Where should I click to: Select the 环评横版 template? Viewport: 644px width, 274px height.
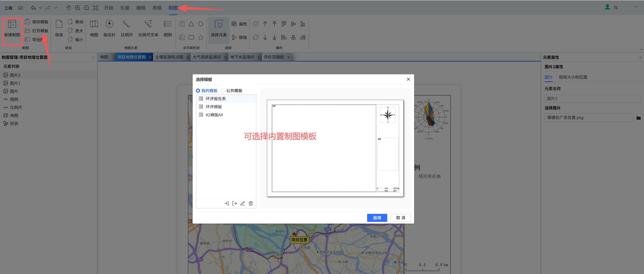click(x=226, y=106)
